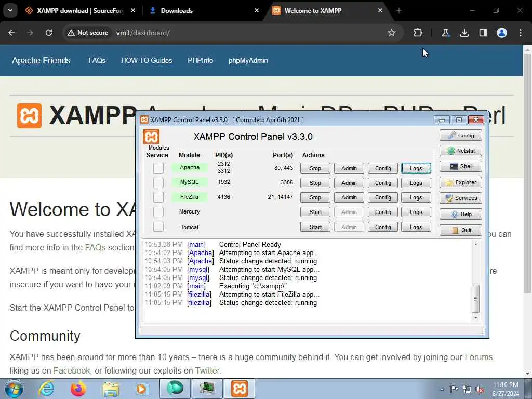532x399 pixels.
Task: Show hidden system tray icons
Action: [x=442, y=390]
